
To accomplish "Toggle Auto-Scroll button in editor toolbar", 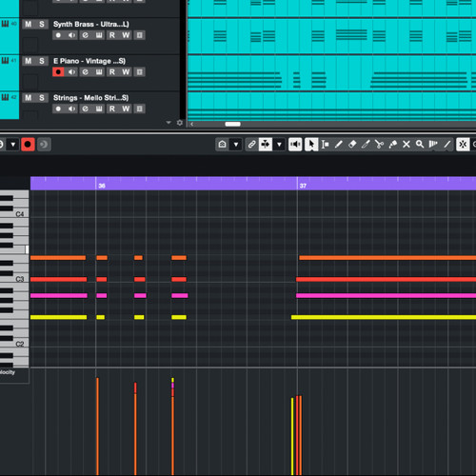I will [266, 145].
